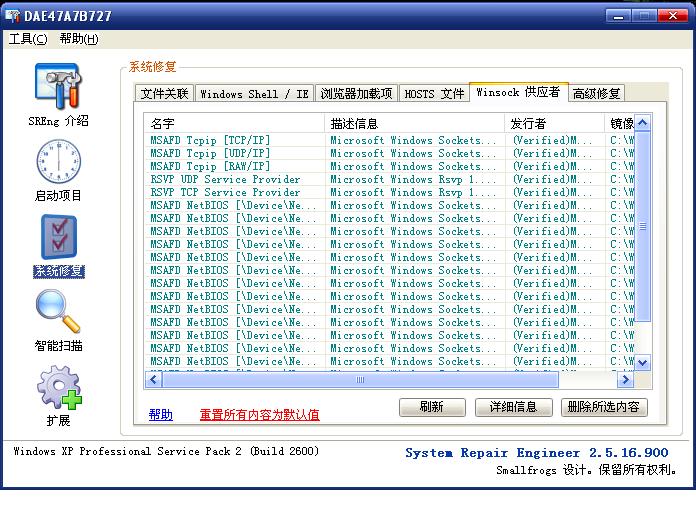Switch to the 高级修复 tab
The image size is (696, 512).
click(x=596, y=94)
